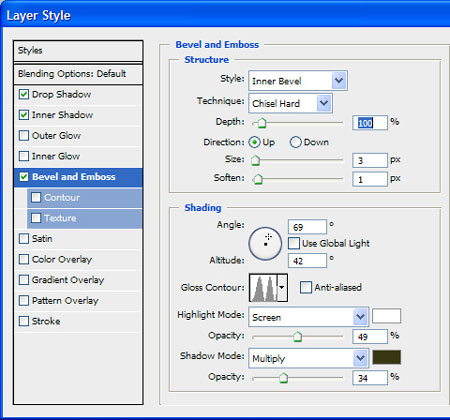Click the Altitude value input field

307,260
